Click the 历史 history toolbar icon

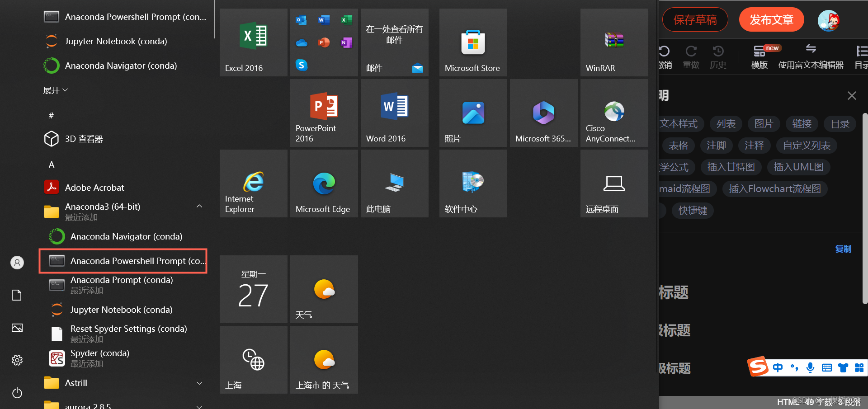point(718,57)
